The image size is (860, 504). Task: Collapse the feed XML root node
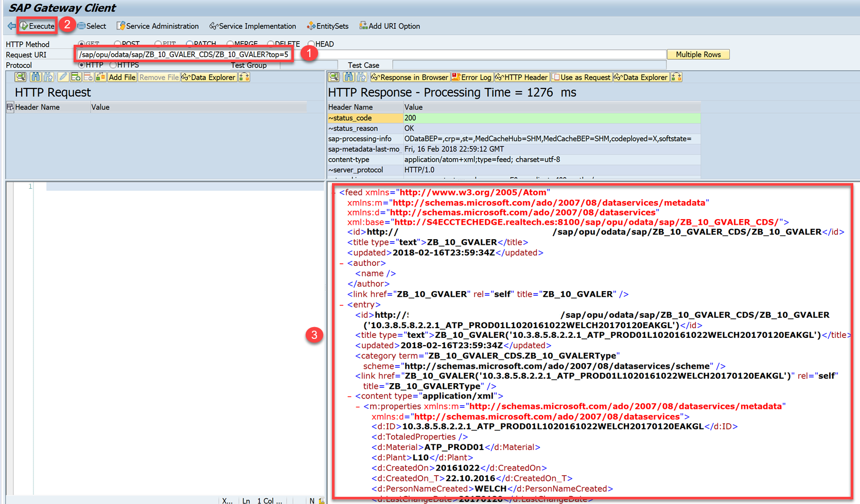pos(335,192)
